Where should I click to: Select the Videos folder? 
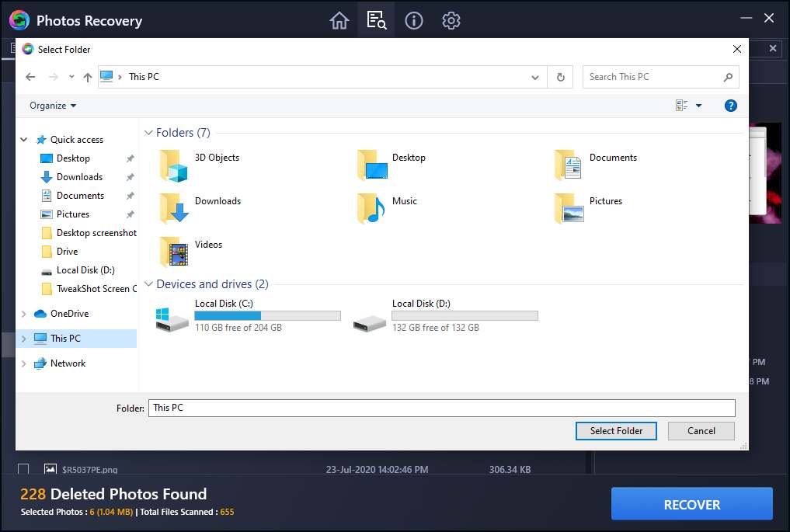[x=190, y=252]
